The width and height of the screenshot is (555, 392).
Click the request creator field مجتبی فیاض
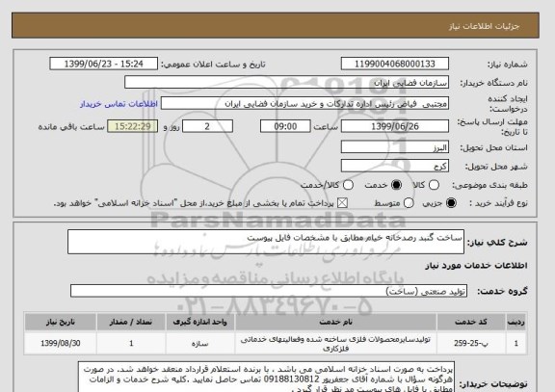pos(304,104)
